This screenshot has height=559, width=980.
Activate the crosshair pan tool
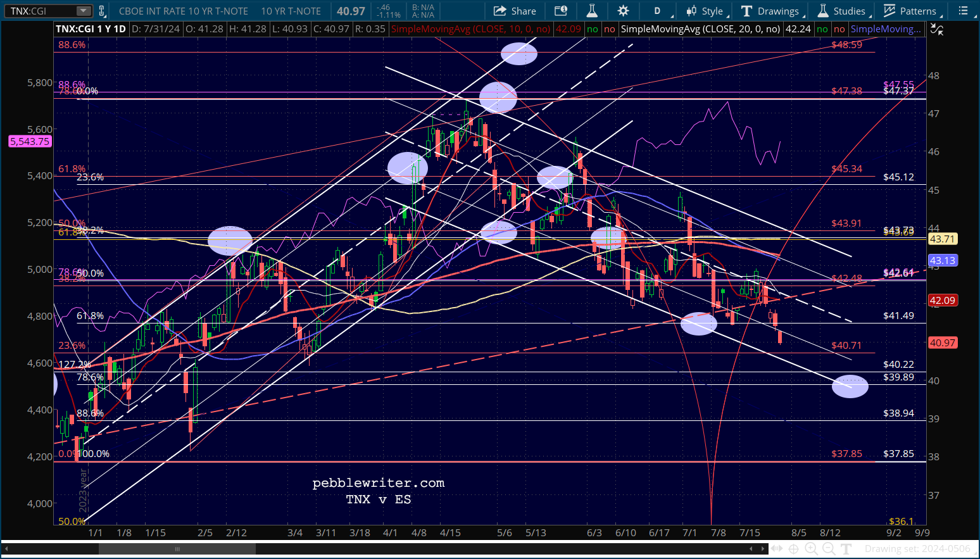793,549
